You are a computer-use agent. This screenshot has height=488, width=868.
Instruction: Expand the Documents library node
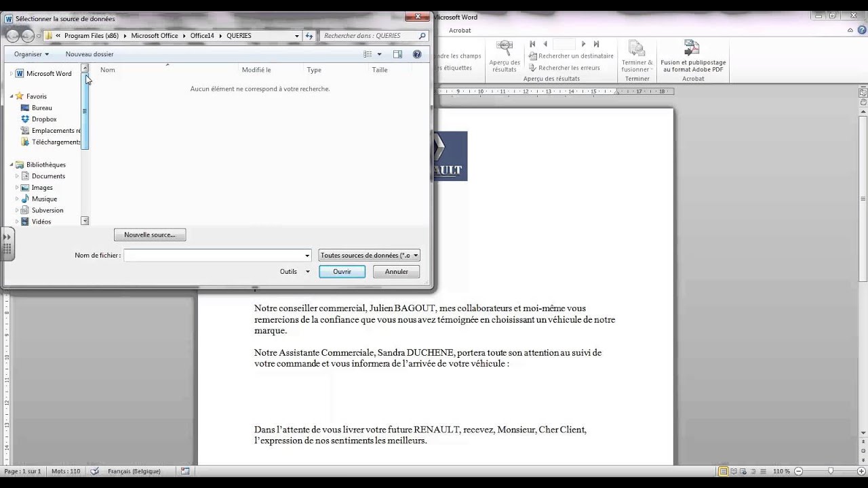click(x=17, y=176)
